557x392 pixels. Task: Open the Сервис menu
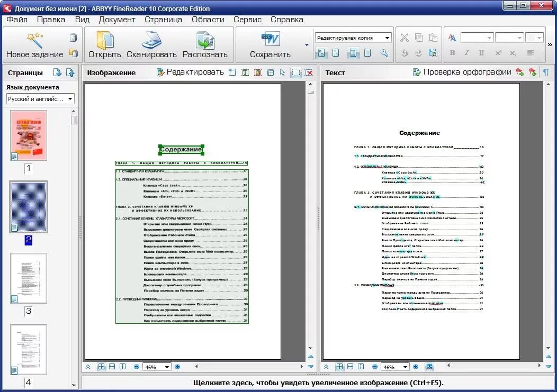247,19
